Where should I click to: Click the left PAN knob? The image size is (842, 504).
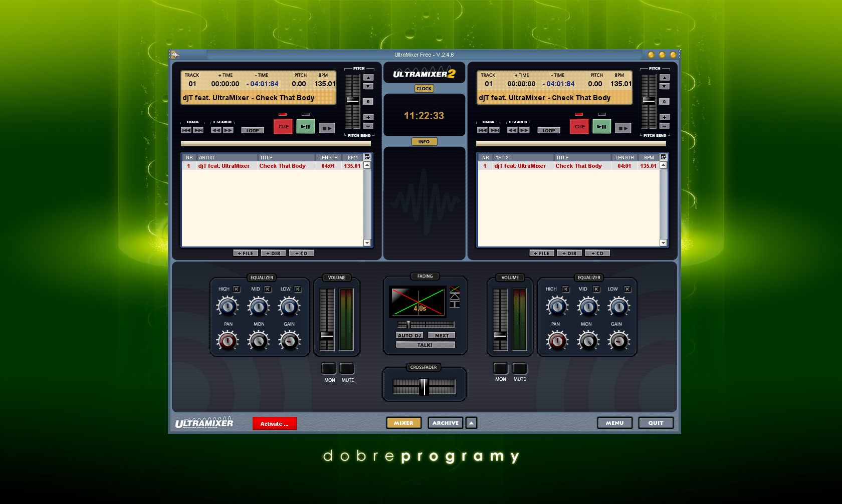click(x=228, y=341)
